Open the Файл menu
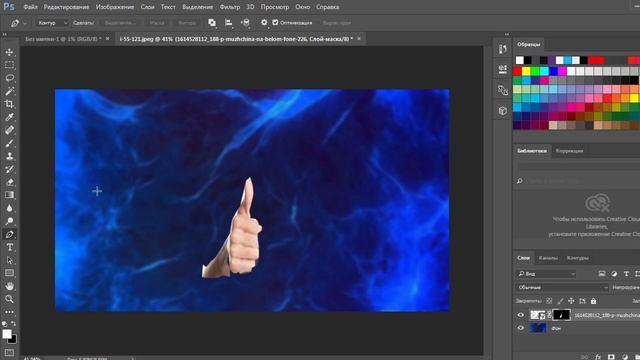640x360 pixels. pyautogui.click(x=30, y=7)
